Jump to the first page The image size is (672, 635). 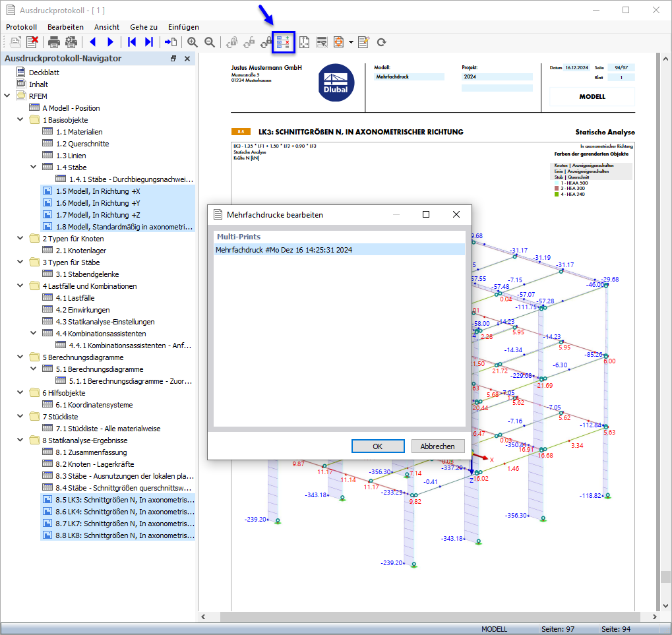click(132, 42)
